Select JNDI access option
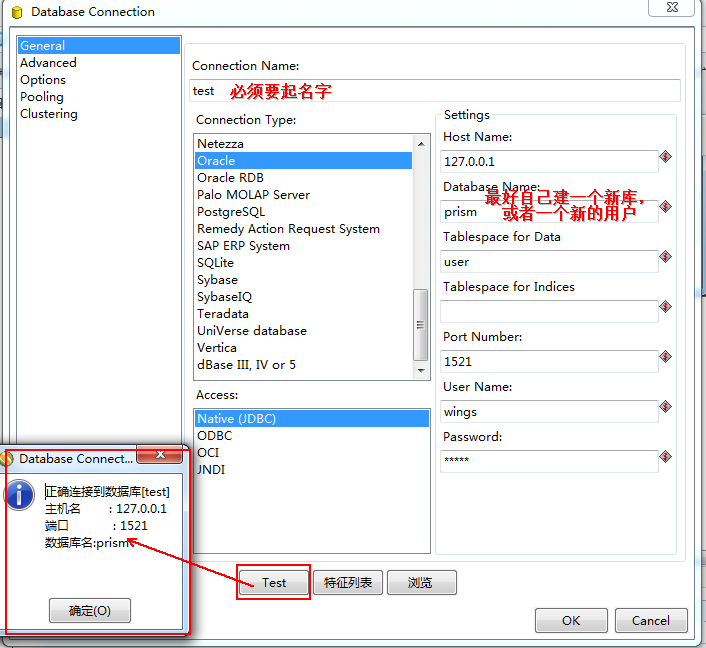The image size is (706, 648). 211,470
